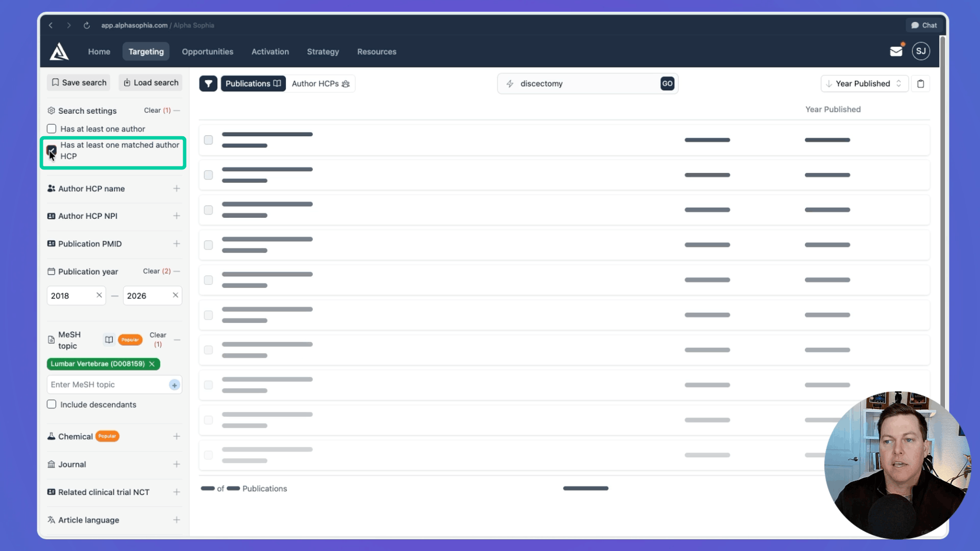Enable the Has at least one author checkbox
The image size is (980, 551).
(52, 129)
